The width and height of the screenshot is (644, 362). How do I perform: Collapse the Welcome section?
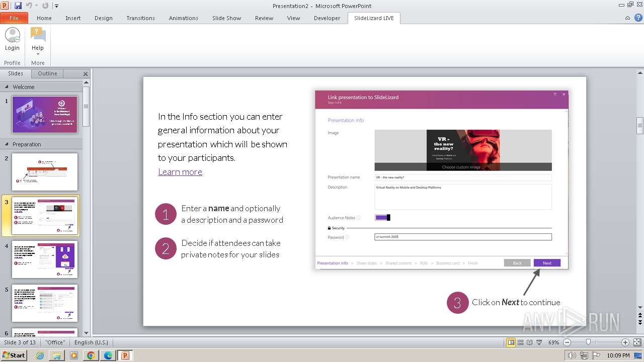point(7,87)
